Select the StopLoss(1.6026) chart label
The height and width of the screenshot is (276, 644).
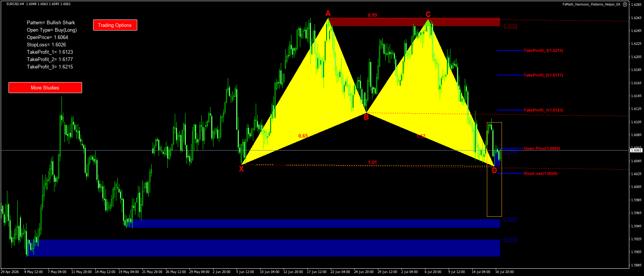[x=541, y=173]
